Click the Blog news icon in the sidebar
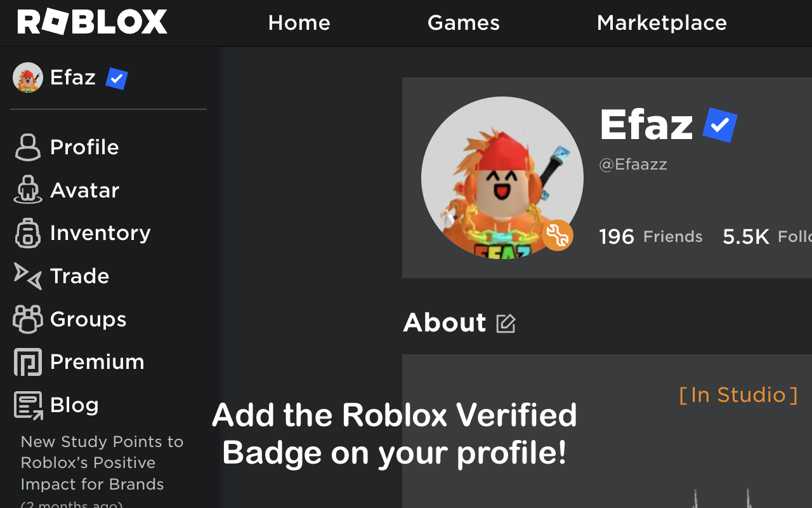 pyautogui.click(x=28, y=405)
